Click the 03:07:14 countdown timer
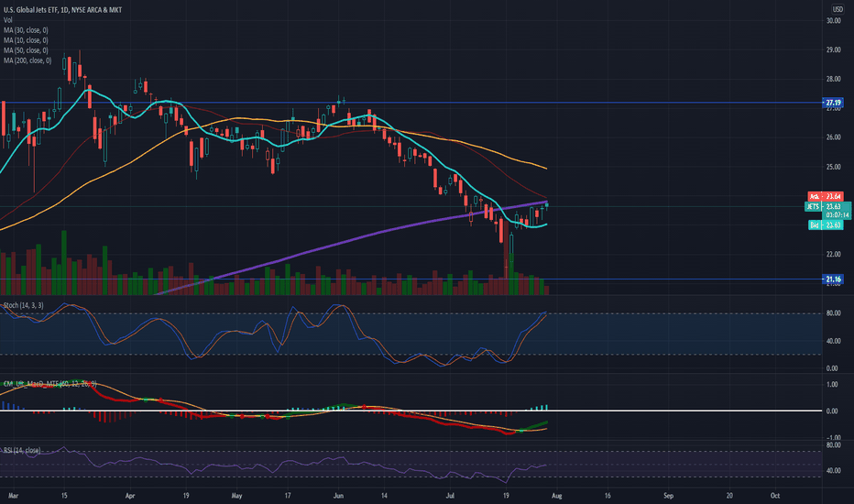Image resolution: width=854 pixels, height=504 pixels. 838,215
